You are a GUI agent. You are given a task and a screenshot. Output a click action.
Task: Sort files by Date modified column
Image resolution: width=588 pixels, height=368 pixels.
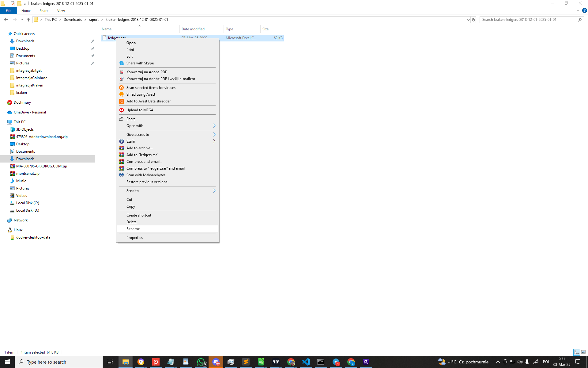pyautogui.click(x=193, y=29)
